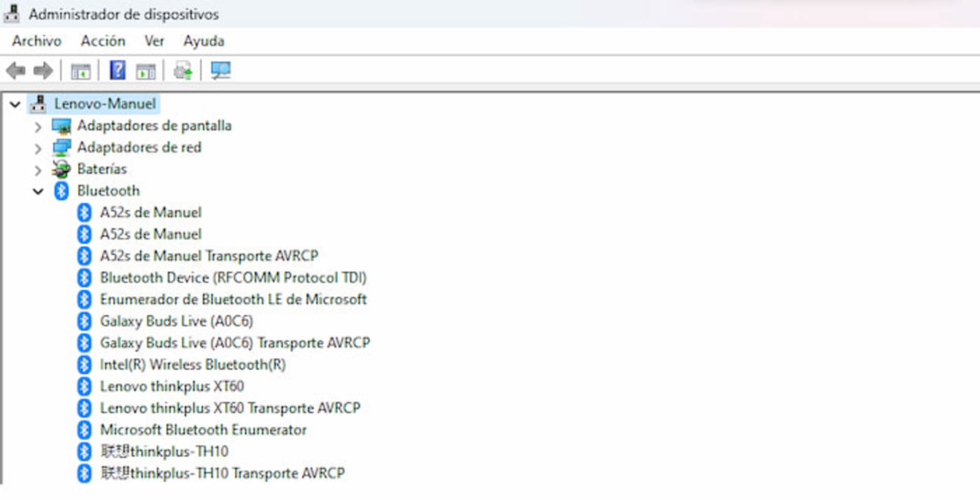Expand Adaptadores de pantalla category
980x500 pixels.
pos(38,127)
